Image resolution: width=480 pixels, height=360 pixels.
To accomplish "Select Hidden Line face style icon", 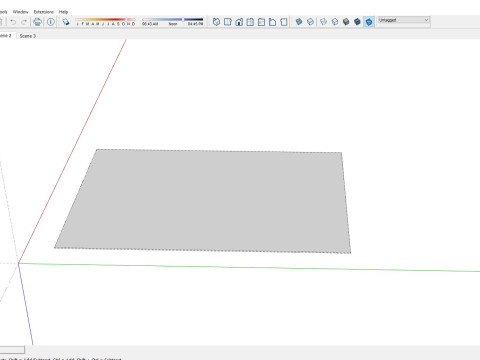I will coord(335,22).
